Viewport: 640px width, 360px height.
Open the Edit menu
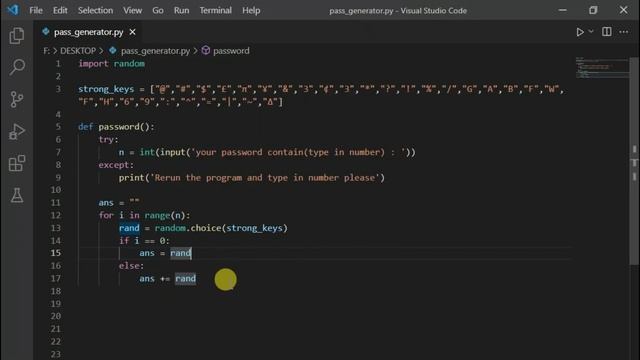pos(60,10)
